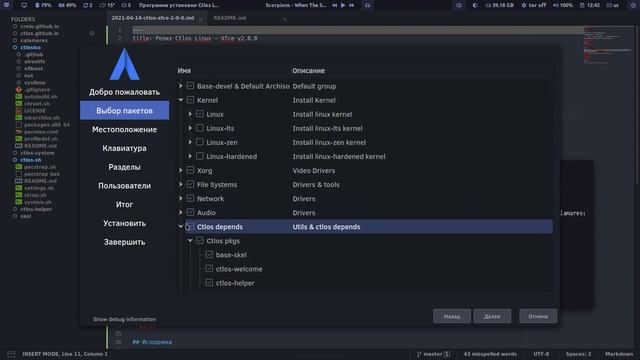Select the Местоположение installer step
This screenshot has height=360, width=640.
click(124, 129)
